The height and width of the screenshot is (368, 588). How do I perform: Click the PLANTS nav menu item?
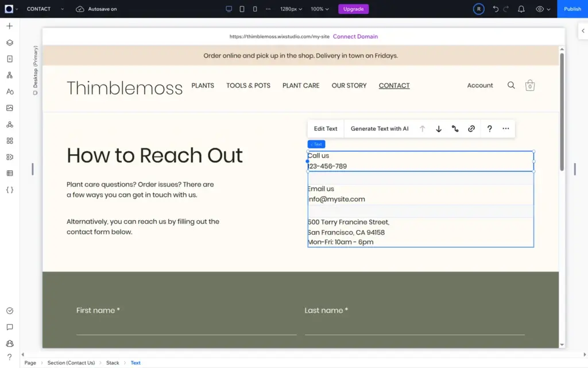click(x=203, y=86)
